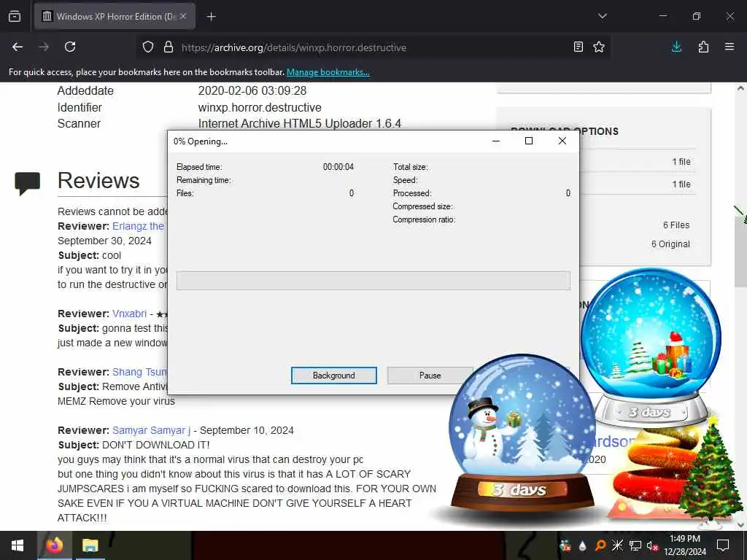Go back with the browser back arrow
The image size is (747, 560).
coord(18,47)
